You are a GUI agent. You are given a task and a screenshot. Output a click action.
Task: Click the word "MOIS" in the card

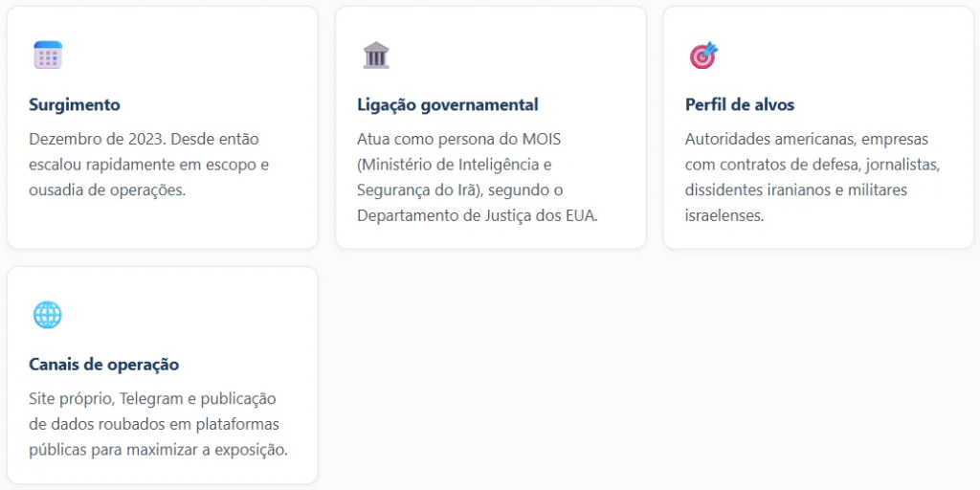(x=540, y=139)
